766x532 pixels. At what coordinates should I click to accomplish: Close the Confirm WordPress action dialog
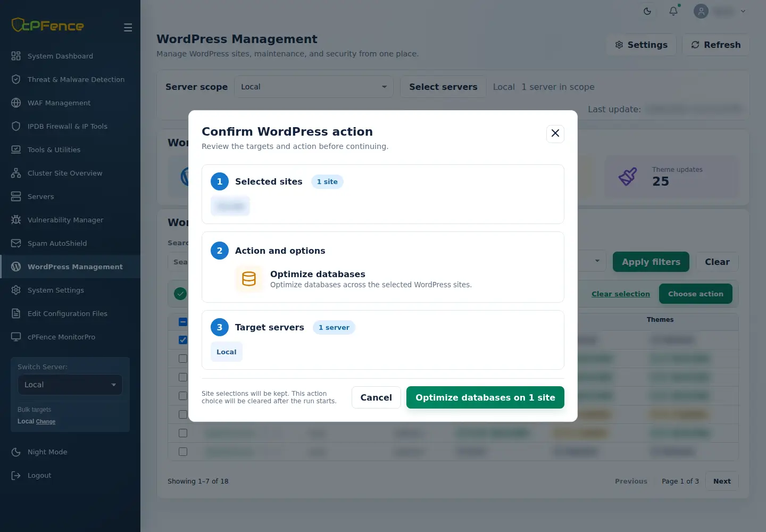(x=555, y=133)
